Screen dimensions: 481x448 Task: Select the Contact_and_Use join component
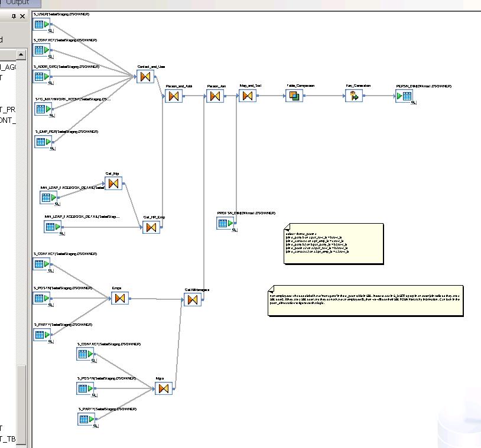pos(145,76)
